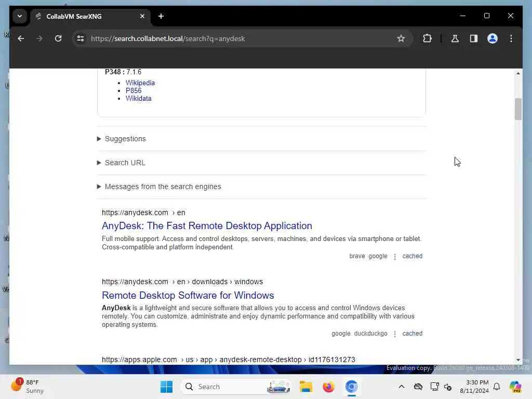Click the anydesk.com downloads windows URL text
Screen dimensions: 532x399
click(x=182, y=282)
